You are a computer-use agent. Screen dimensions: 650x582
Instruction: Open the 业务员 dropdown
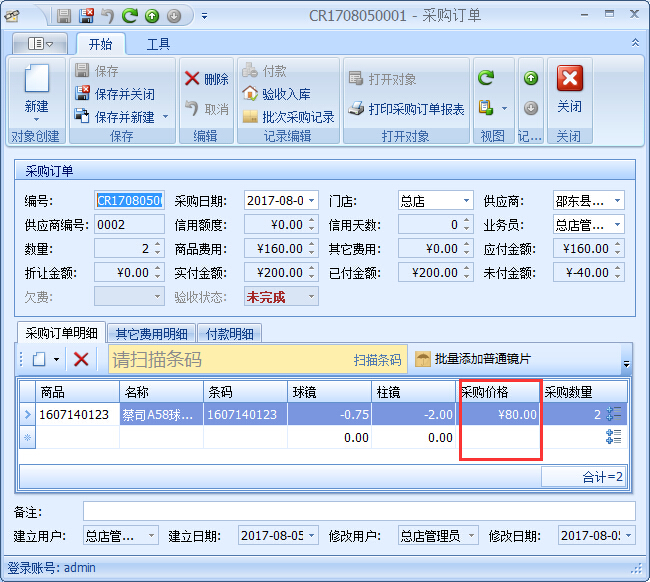click(616, 225)
